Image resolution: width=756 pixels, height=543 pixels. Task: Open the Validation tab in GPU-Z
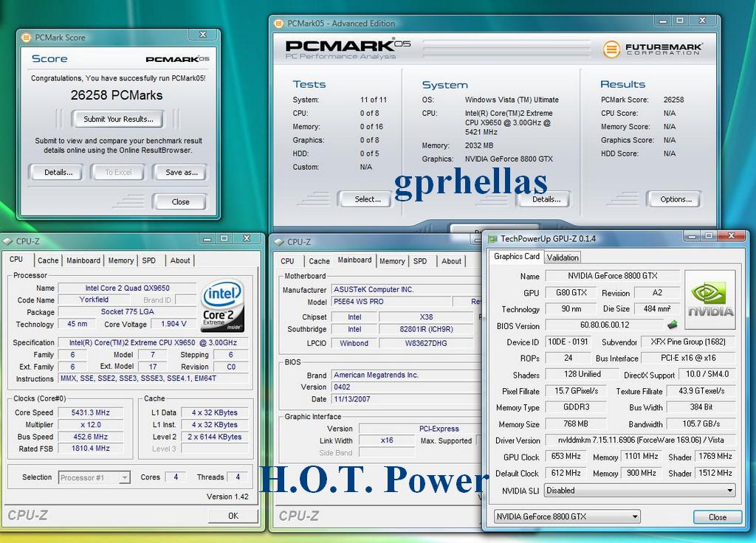click(562, 257)
